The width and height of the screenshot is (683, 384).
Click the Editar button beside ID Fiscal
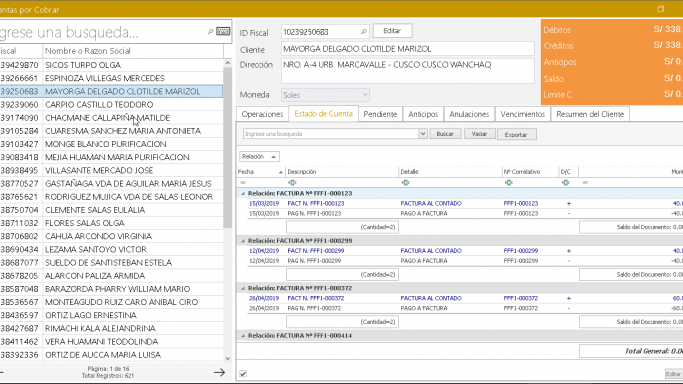tap(392, 31)
